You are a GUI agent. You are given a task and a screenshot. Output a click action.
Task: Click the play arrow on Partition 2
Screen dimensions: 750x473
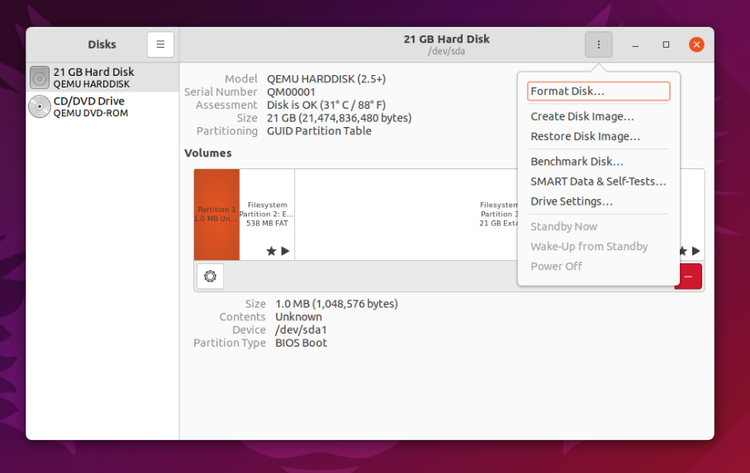tap(286, 251)
